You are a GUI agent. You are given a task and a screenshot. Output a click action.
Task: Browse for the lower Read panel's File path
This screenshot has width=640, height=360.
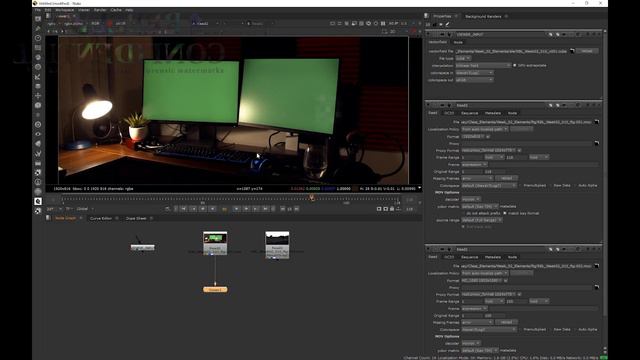(597, 266)
